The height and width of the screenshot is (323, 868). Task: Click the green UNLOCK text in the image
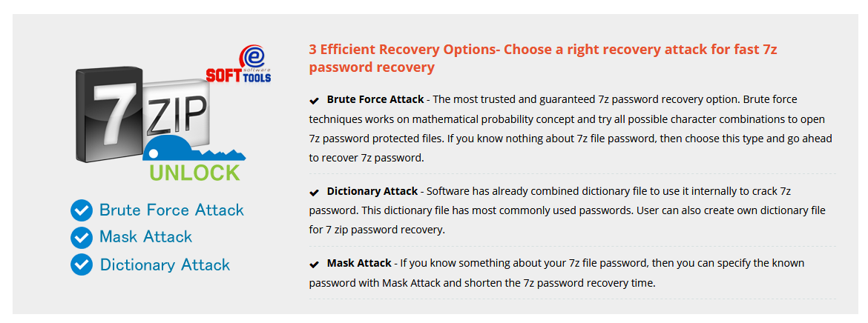[195, 173]
